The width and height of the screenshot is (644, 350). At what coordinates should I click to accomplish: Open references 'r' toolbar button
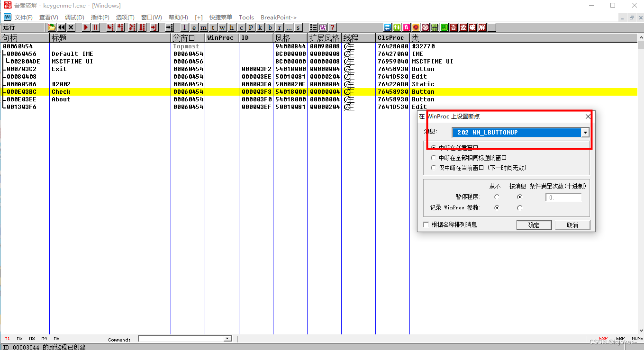coord(279,27)
